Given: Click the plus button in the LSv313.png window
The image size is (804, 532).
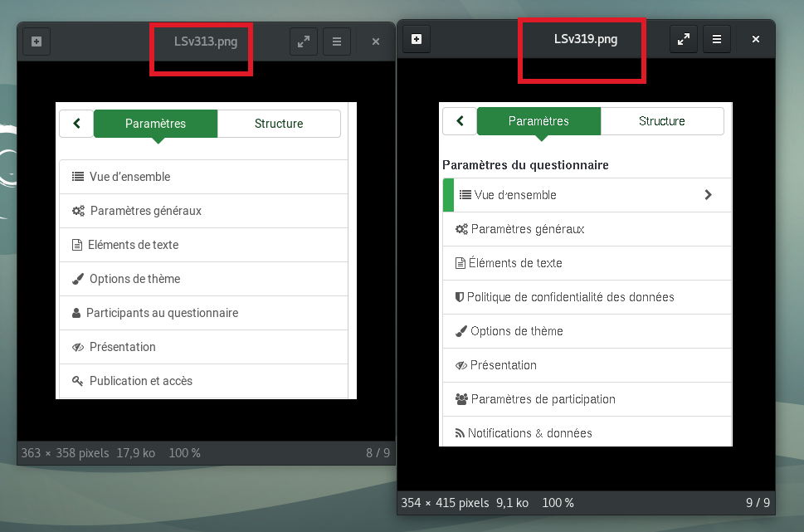Looking at the screenshot, I should [37, 41].
